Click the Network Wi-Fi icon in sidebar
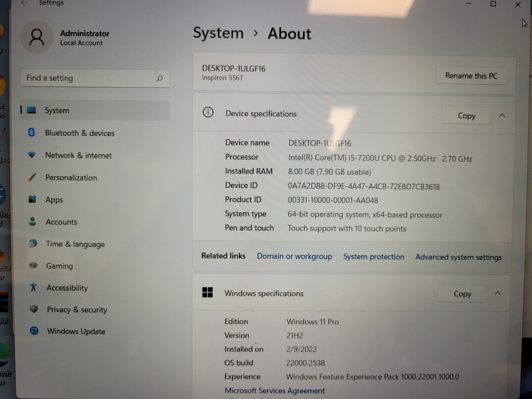 click(32, 155)
